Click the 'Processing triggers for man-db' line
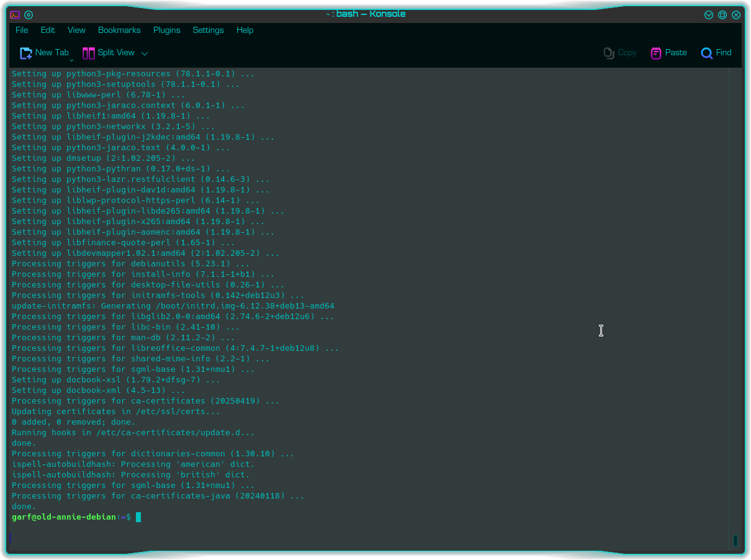Image resolution: width=751 pixels, height=560 pixels. [124, 338]
